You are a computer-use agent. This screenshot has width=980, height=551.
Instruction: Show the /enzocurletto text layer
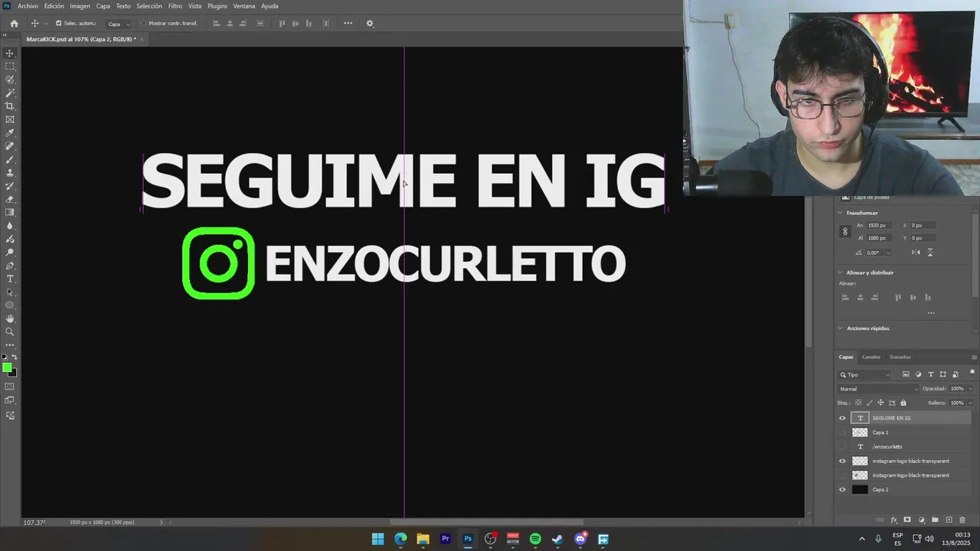tap(842, 446)
